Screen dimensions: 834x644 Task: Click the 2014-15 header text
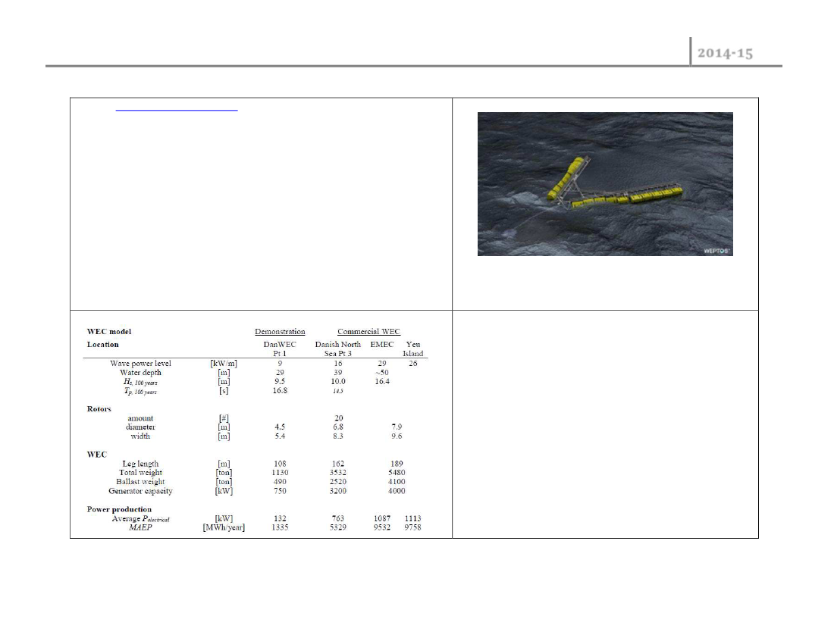click(725, 53)
